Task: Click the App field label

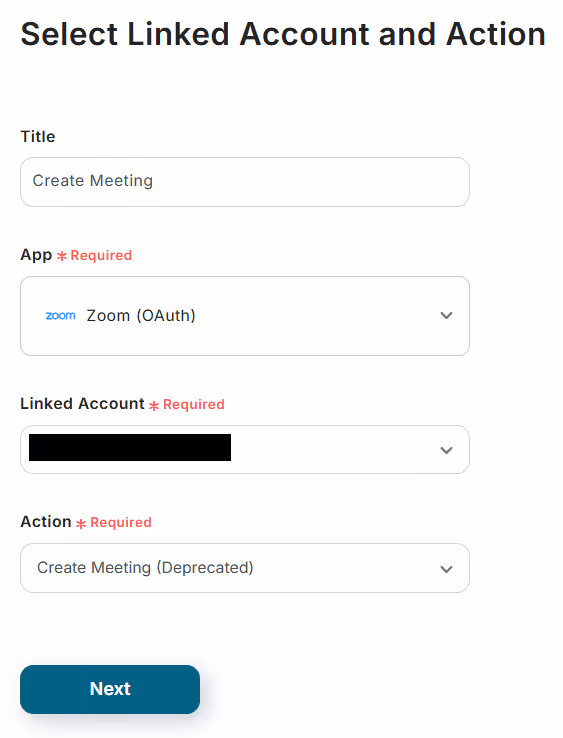Action: pos(36,255)
